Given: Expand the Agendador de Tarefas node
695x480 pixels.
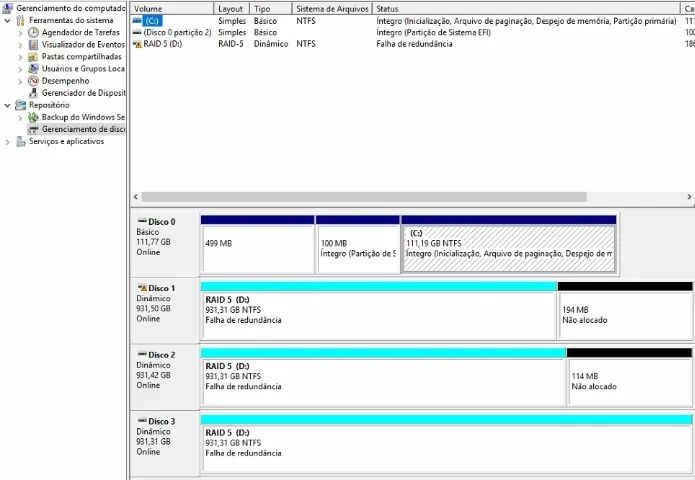Looking at the screenshot, I should click(20, 33).
